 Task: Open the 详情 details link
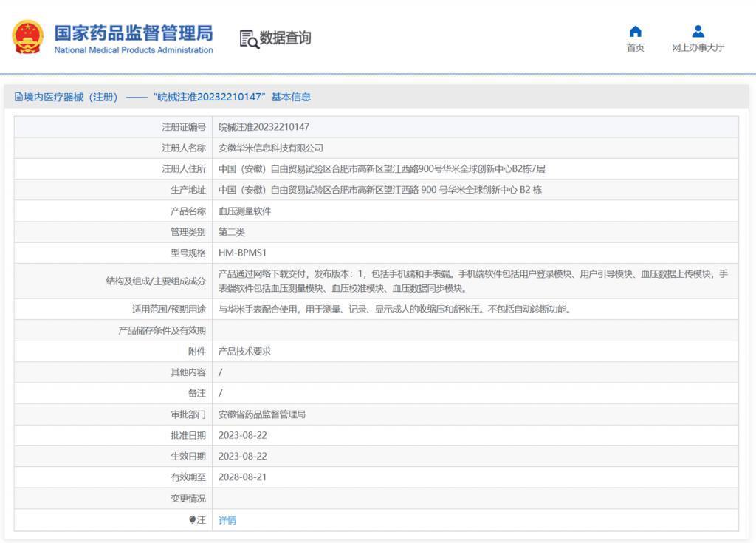tap(227, 520)
